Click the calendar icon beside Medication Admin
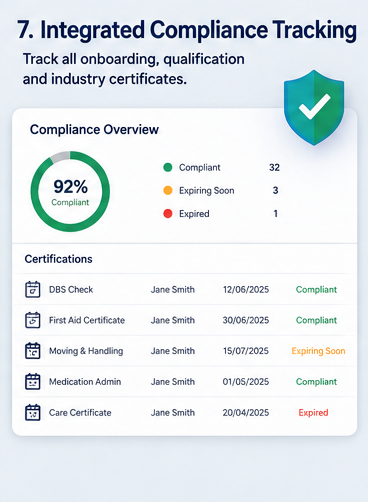This screenshot has width=368, height=502. (33, 382)
